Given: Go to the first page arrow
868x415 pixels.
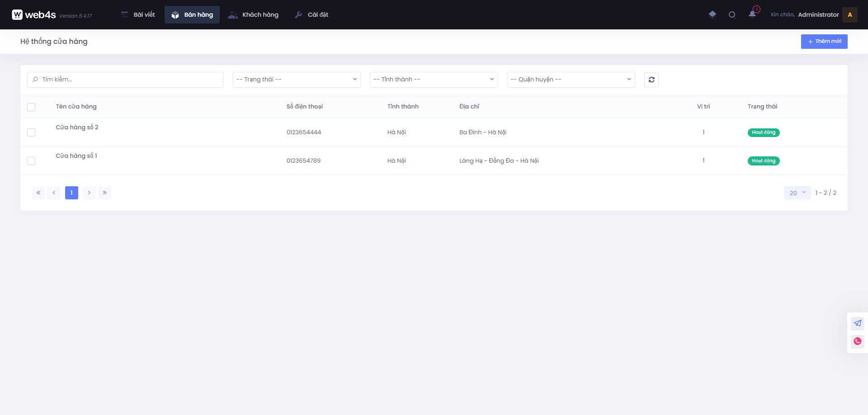Looking at the screenshot, I should (38, 193).
